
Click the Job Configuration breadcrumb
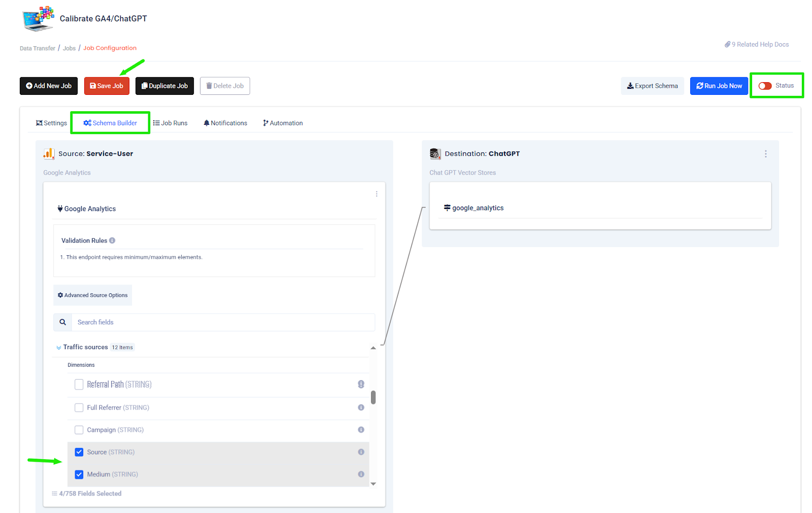click(110, 48)
